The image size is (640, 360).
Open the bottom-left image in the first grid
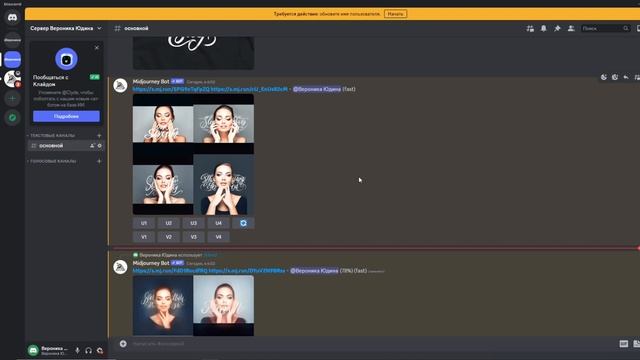163,184
